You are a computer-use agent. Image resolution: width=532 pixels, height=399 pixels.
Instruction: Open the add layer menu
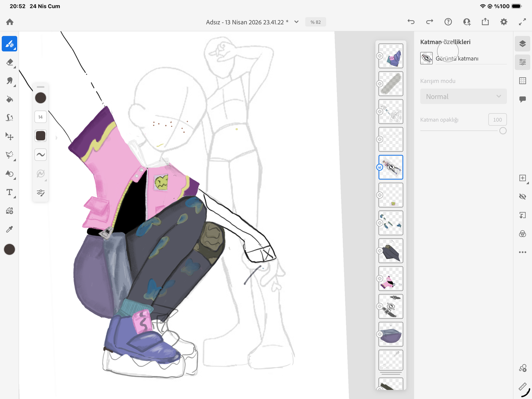[522, 178]
